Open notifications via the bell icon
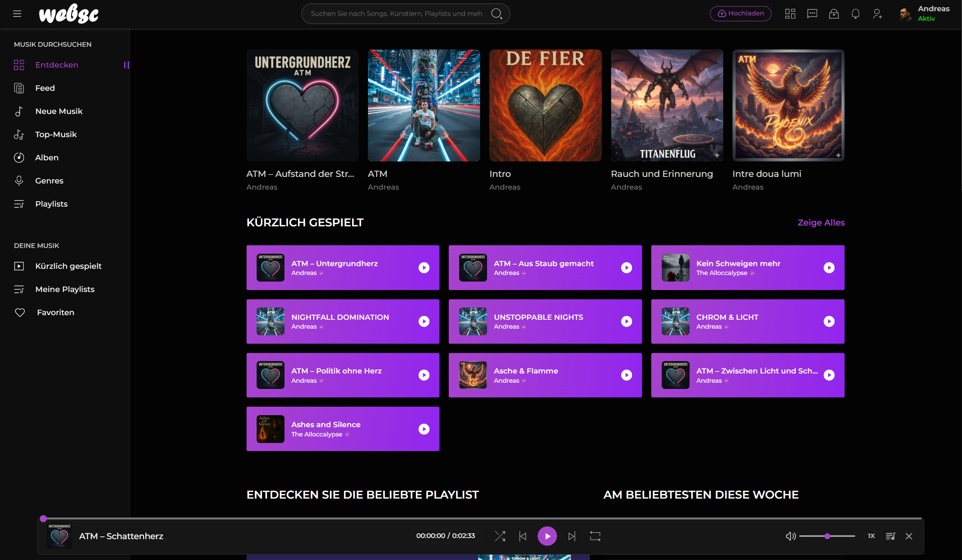The width and height of the screenshot is (962, 560). [x=855, y=14]
